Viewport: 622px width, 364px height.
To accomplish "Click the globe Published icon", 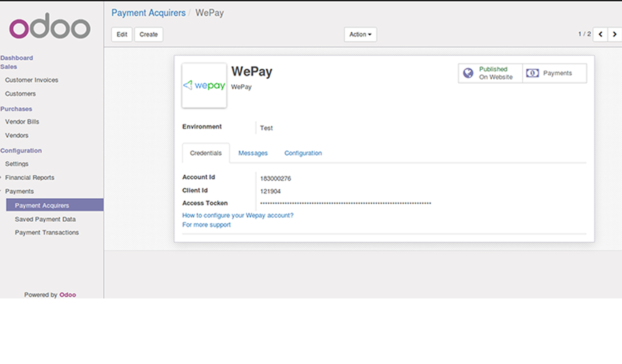I will click(x=468, y=73).
